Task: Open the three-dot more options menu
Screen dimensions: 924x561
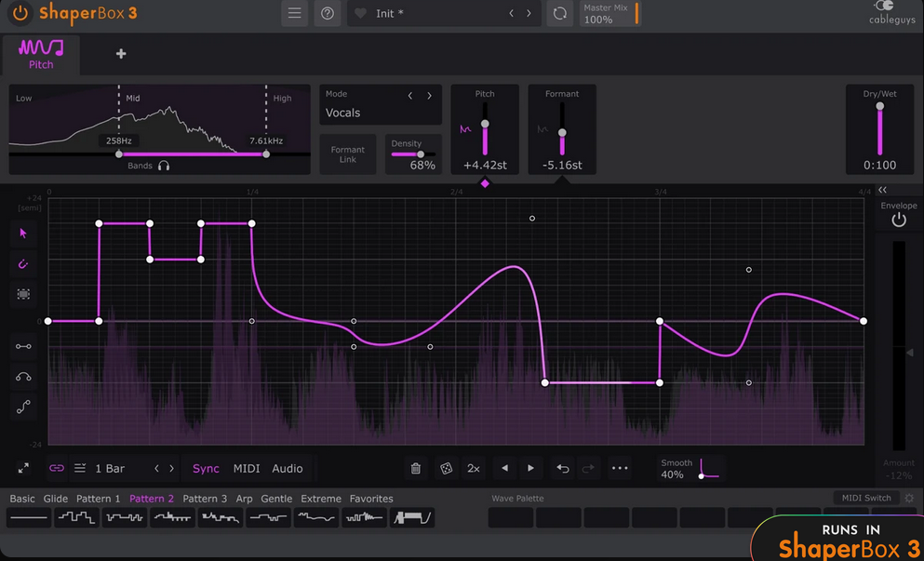Action: coord(620,468)
